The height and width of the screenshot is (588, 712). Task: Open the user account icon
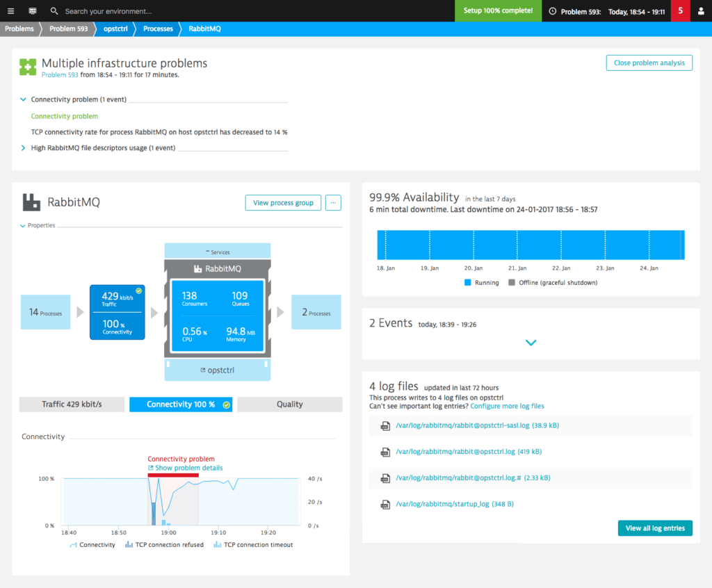click(701, 11)
